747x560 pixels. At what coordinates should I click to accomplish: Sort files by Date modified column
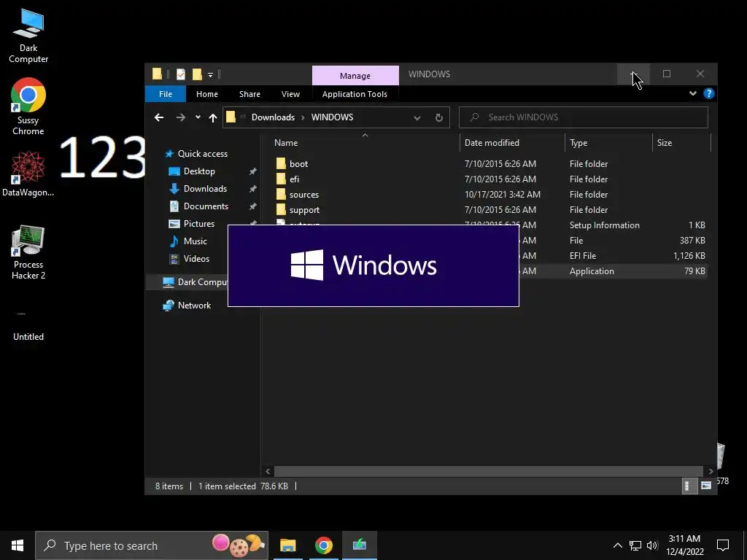[x=492, y=142]
